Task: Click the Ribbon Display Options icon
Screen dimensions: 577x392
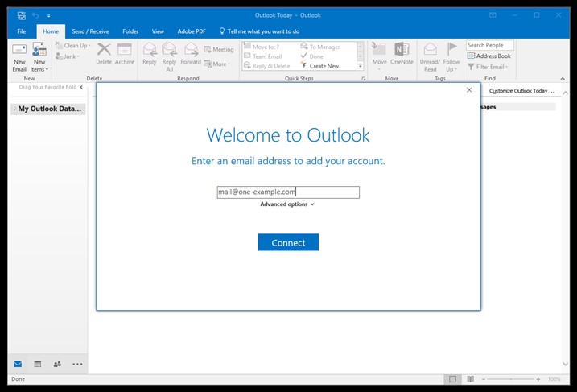Action: [x=493, y=15]
